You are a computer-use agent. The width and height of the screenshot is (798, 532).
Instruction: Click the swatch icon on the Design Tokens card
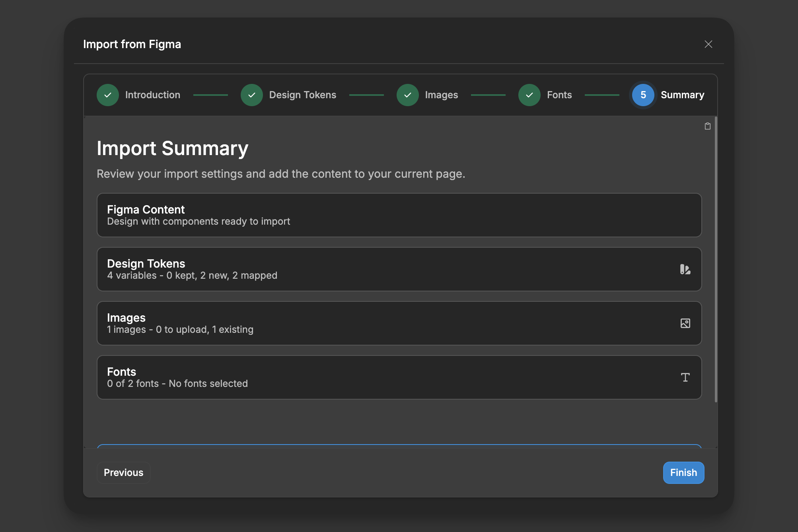click(x=685, y=269)
